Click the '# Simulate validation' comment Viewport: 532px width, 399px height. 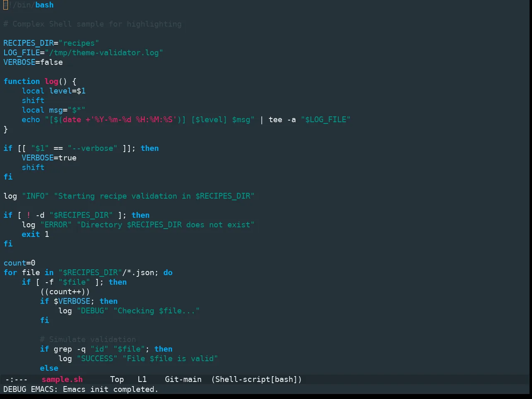point(88,340)
